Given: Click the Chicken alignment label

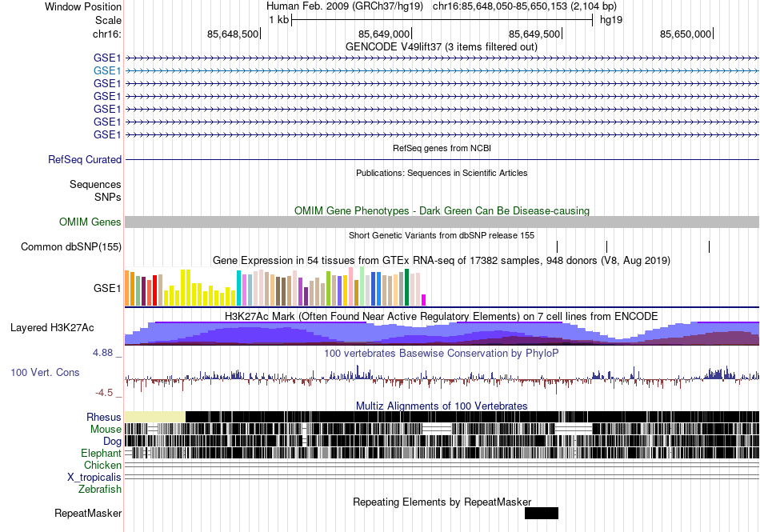Looking at the screenshot, I should 102,465.
